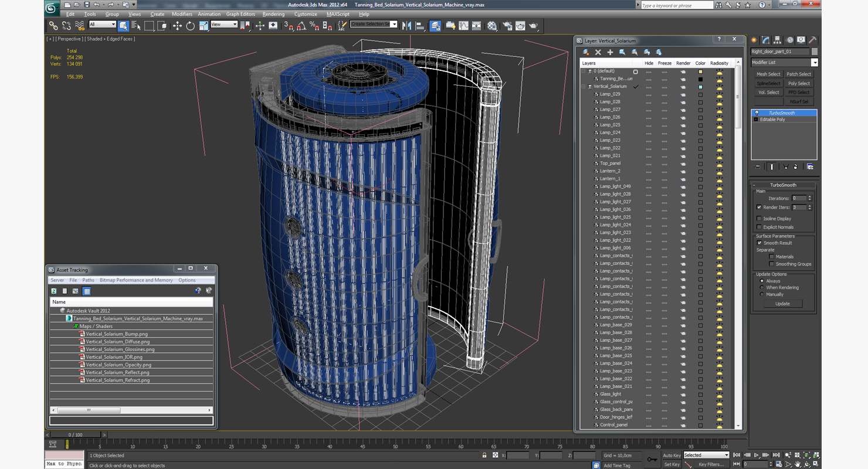Choose the Select and Move tool
Image resolution: width=868 pixels, height=469 pixels.
[x=177, y=26]
